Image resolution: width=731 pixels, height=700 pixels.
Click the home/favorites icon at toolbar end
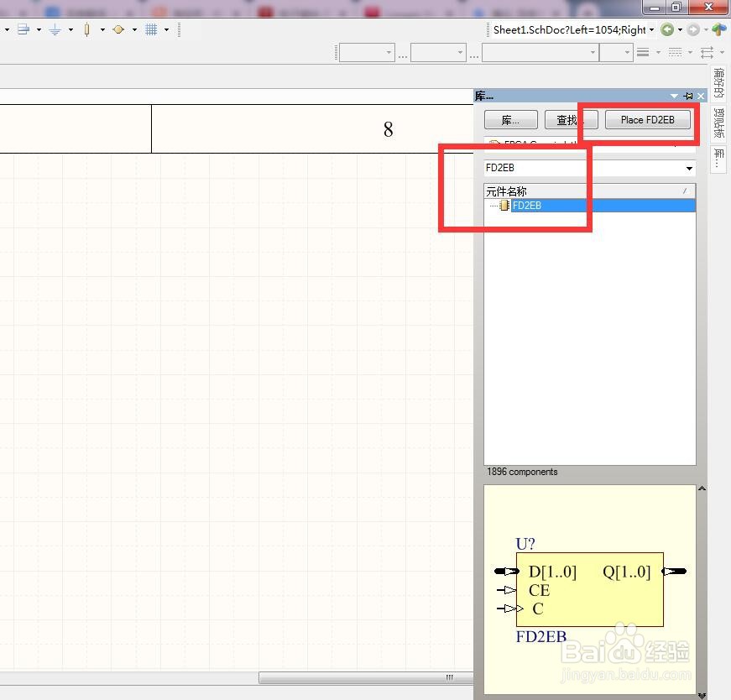coord(719,30)
